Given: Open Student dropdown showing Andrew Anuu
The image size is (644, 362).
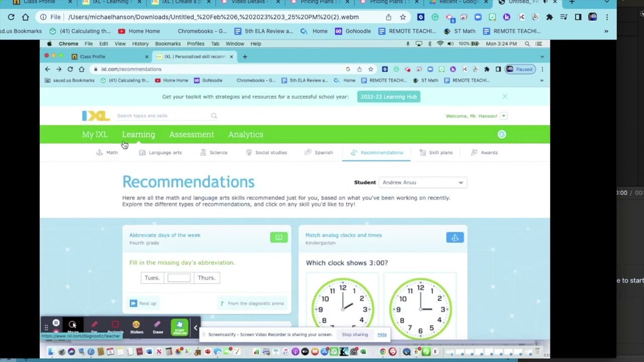Looking at the screenshot, I should tap(423, 183).
